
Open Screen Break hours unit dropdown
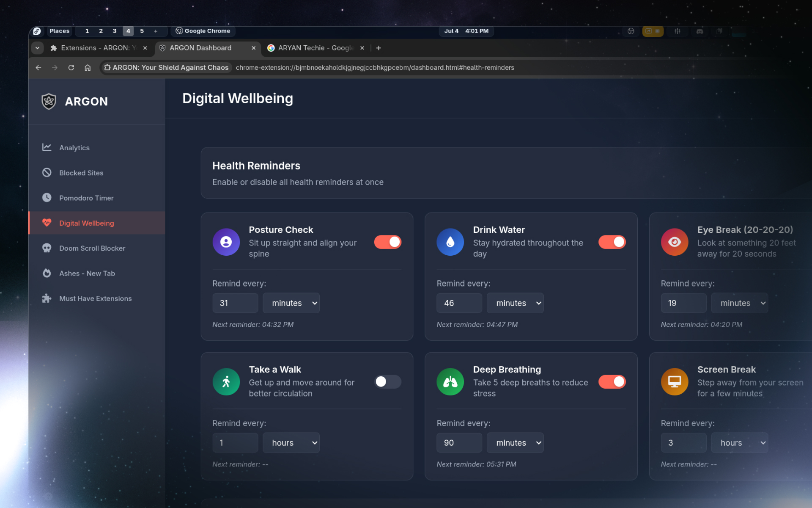click(739, 442)
